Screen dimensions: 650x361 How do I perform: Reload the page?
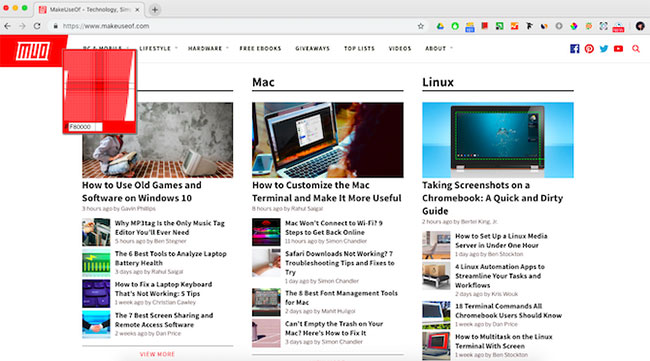(37, 26)
